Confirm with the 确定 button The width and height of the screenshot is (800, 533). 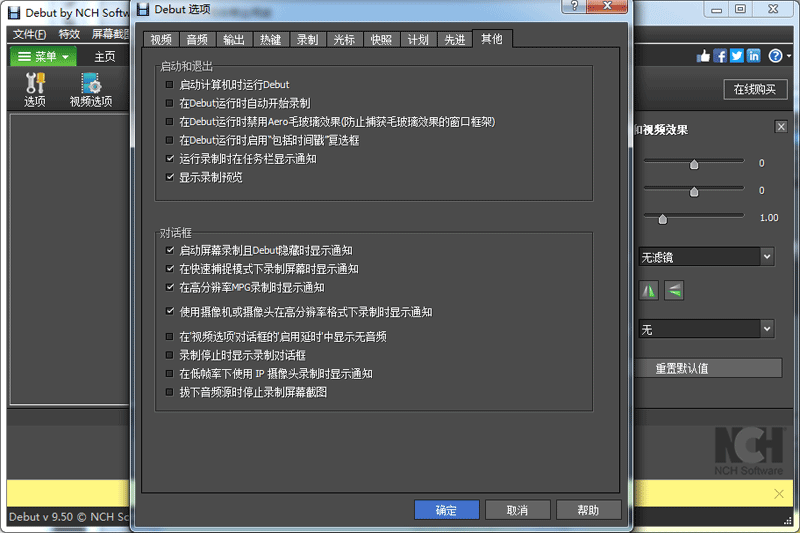click(x=446, y=510)
